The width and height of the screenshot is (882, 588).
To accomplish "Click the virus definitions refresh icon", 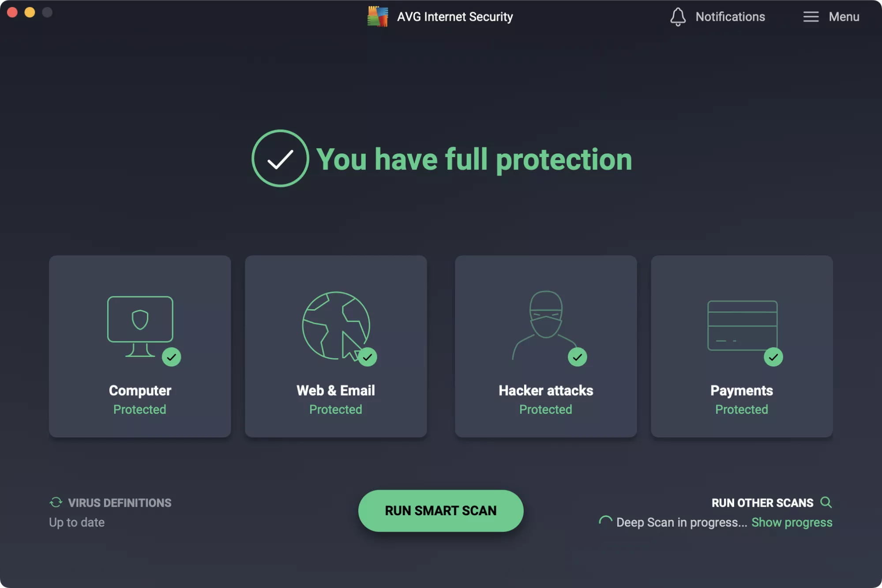I will 56,502.
